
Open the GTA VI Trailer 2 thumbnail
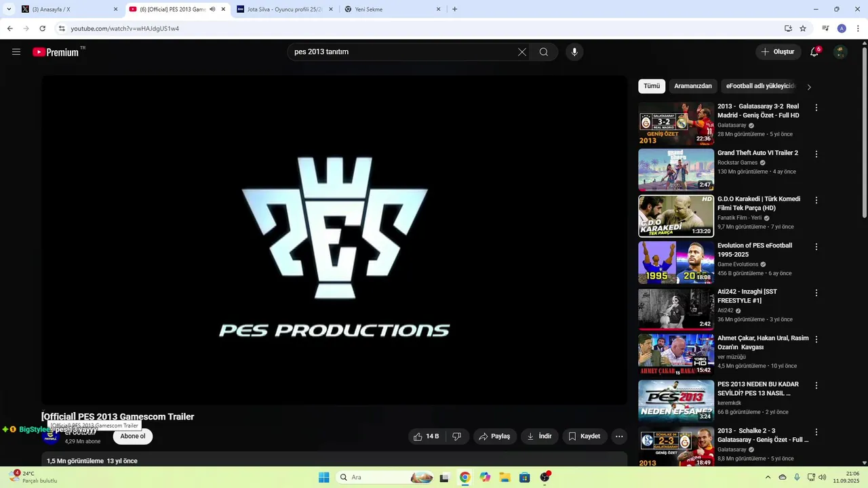coord(676,169)
